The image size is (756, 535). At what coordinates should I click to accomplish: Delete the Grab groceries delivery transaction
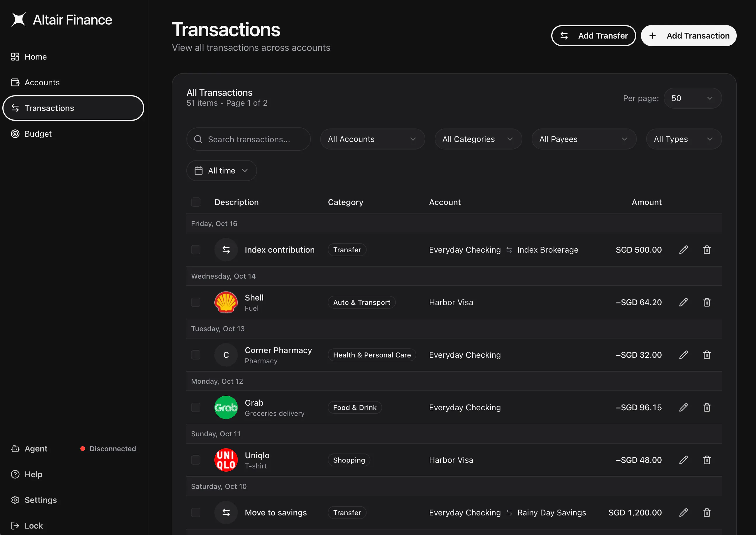[707, 407]
